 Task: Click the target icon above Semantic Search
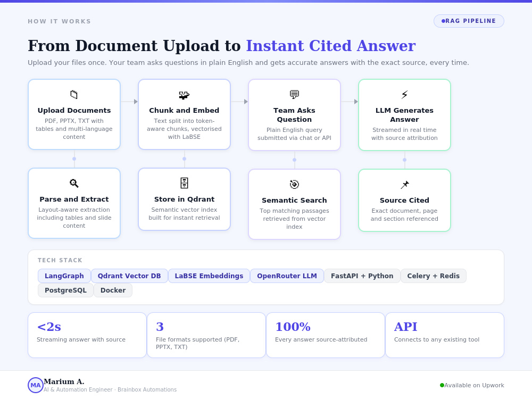click(294, 184)
